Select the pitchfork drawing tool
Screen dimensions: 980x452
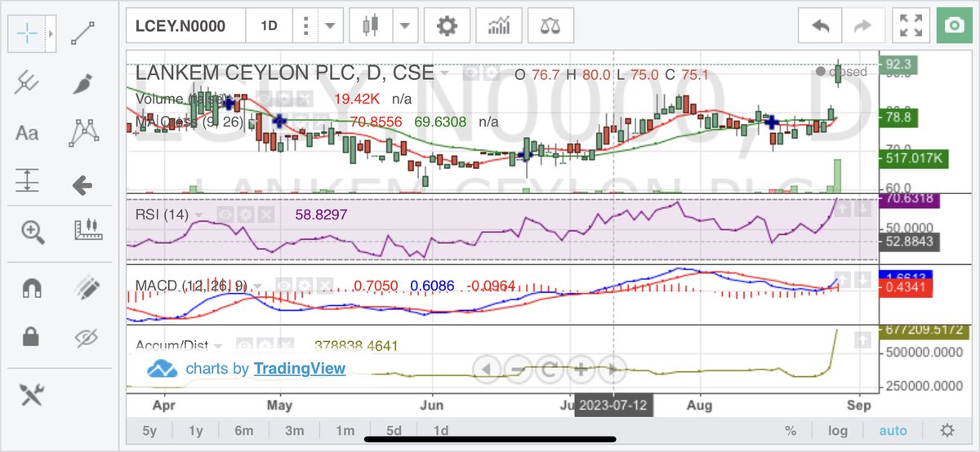(28, 82)
